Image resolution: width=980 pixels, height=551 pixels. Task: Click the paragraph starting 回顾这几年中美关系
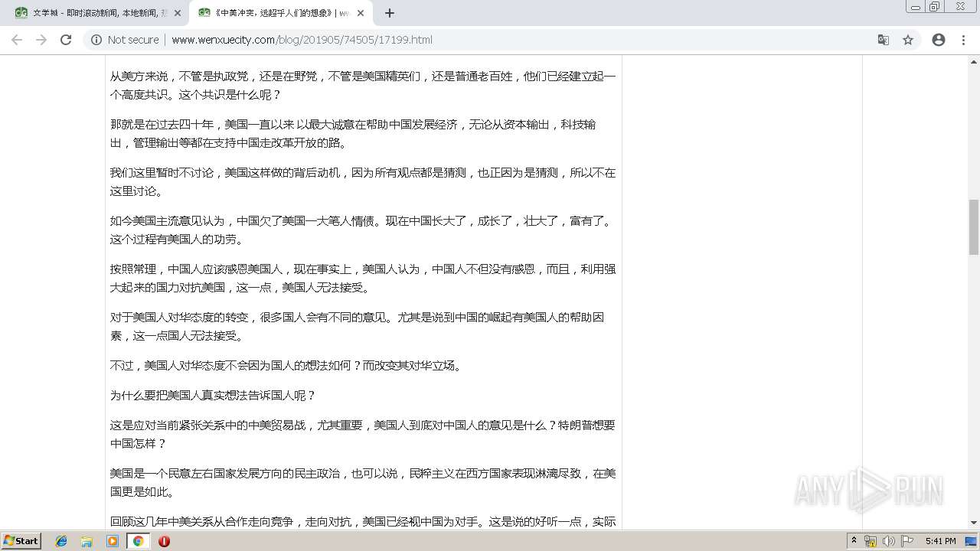[363, 522]
